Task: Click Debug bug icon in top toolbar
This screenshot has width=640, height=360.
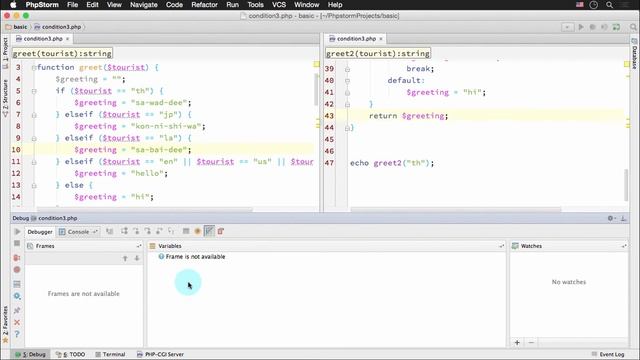Action: point(593,27)
